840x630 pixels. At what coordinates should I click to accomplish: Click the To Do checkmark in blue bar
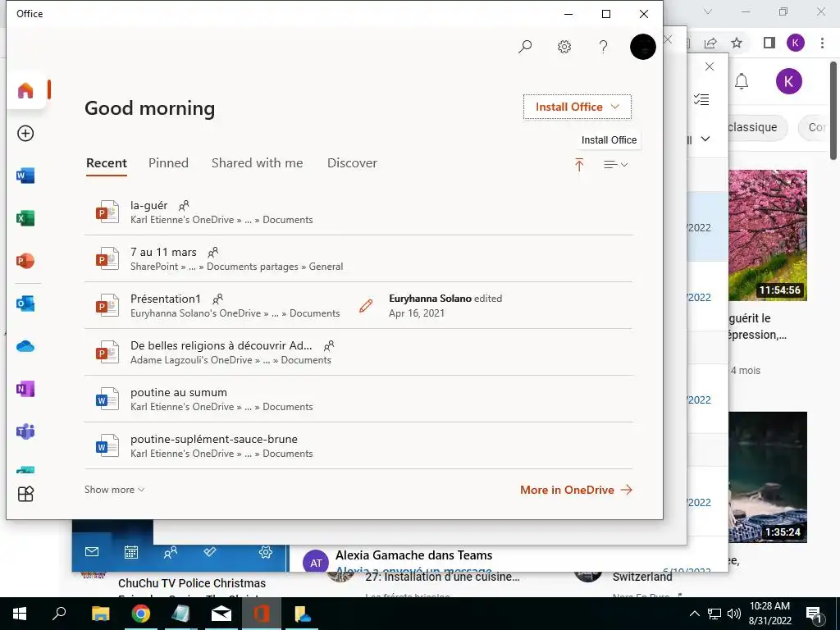tap(210, 551)
